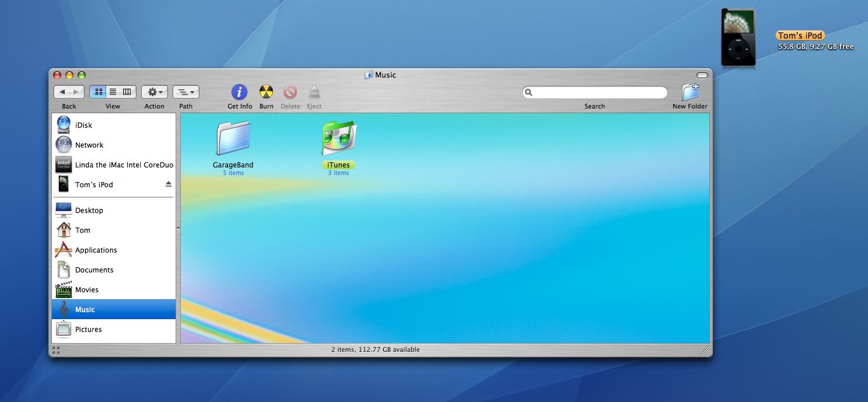Click the Burn toolbar icon

pyautogui.click(x=266, y=92)
